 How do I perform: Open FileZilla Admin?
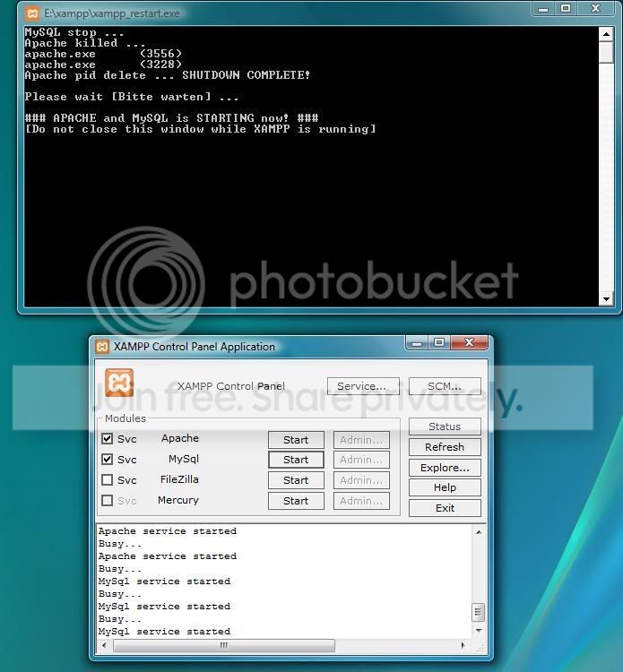[x=361, y=480]
